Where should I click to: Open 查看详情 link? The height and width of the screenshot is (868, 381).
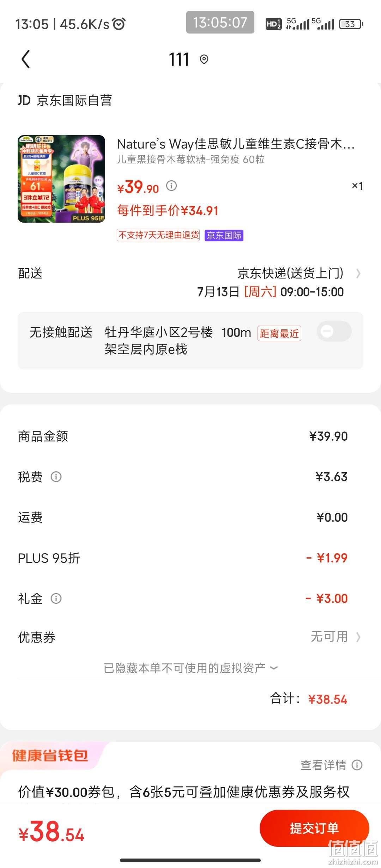point(323,765)
